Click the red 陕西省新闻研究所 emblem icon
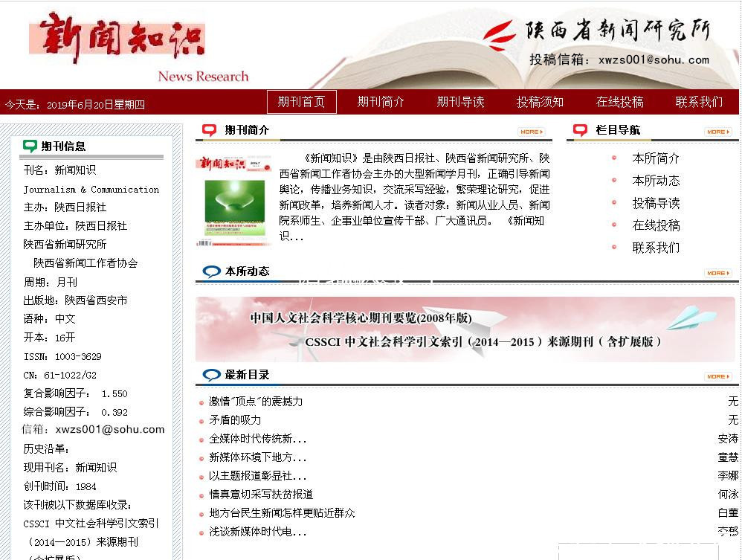 [500, 32]
